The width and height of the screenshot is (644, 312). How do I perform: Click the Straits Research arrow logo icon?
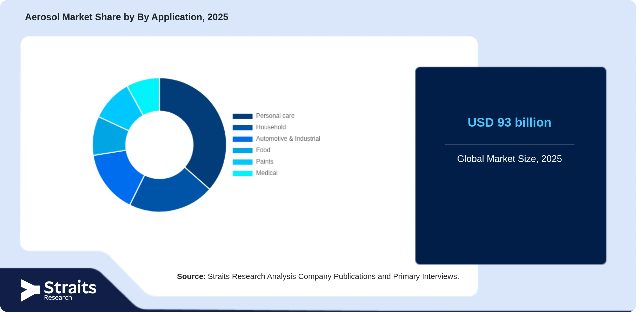tap(30, 290)
